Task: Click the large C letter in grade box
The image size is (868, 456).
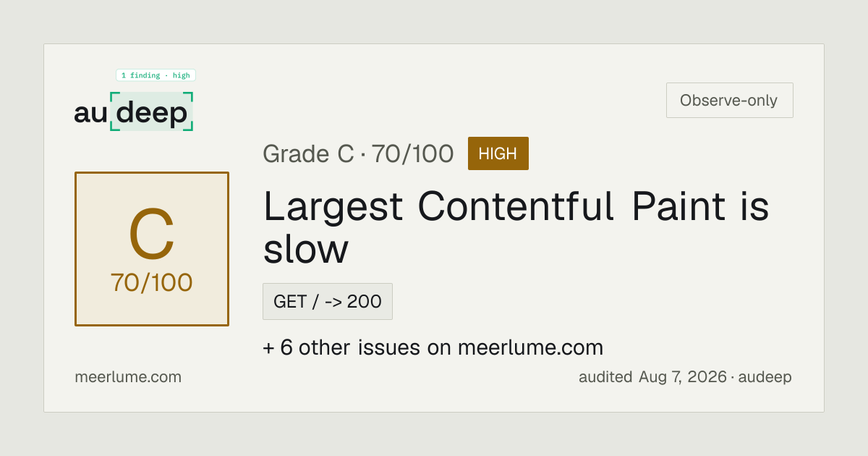Action: (152, 235)
